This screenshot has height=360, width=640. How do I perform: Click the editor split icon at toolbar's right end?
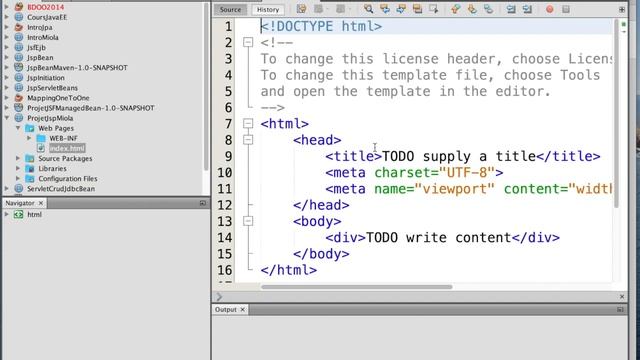pos(622,9)
